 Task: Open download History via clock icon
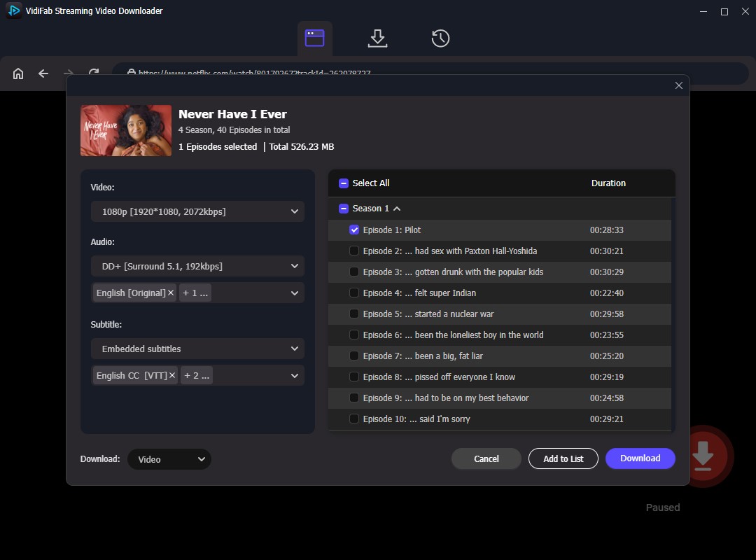[x=440, y=38]
